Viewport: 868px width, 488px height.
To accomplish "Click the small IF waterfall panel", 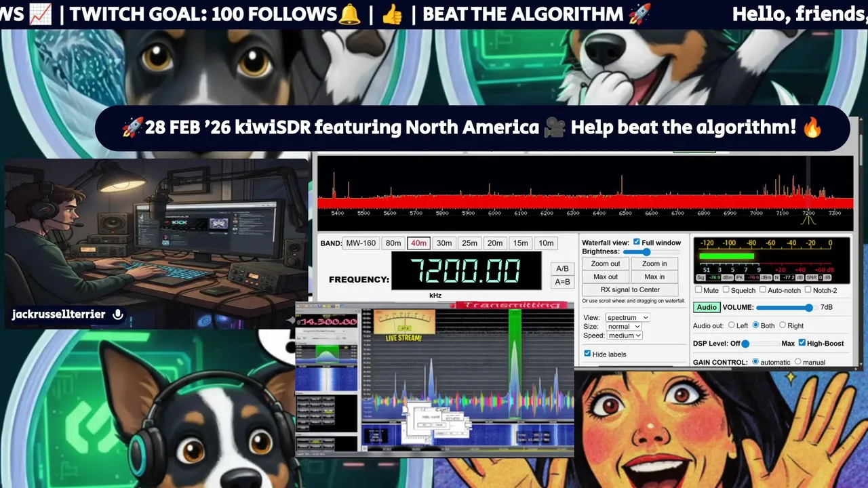I will tap(328, 378).
